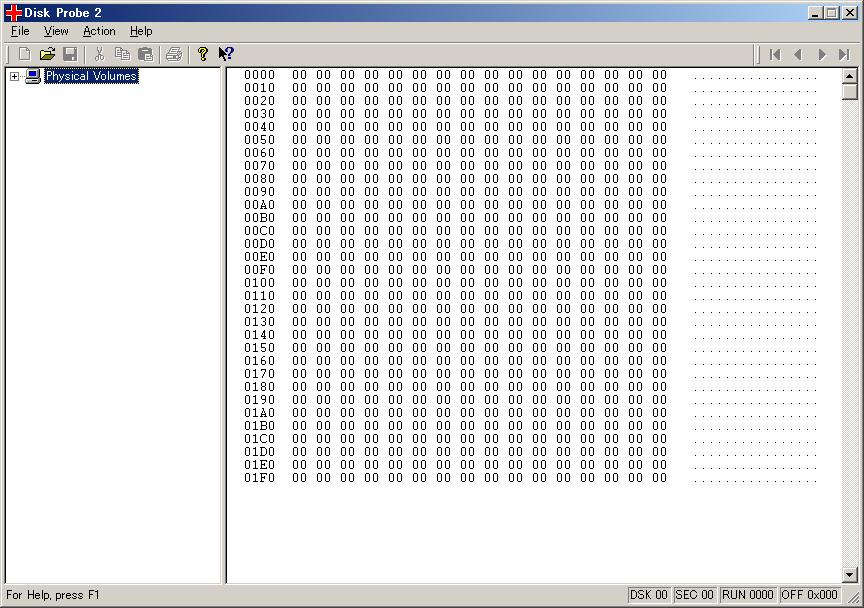864x608 pixels.
Task: Click the OFF 0x000 status bar field
Action: (809, 595)
